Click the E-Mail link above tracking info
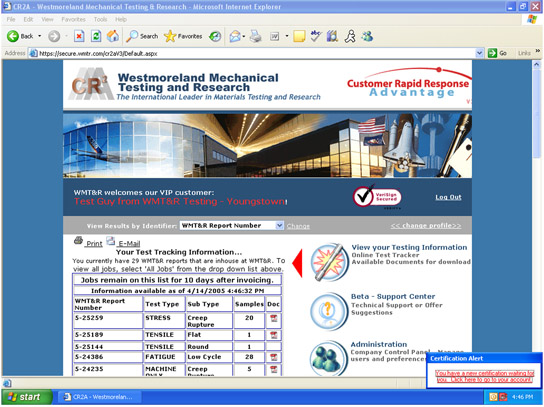This screenshot has height=407, width=544. pyautogui.click(x=129, y=244)
